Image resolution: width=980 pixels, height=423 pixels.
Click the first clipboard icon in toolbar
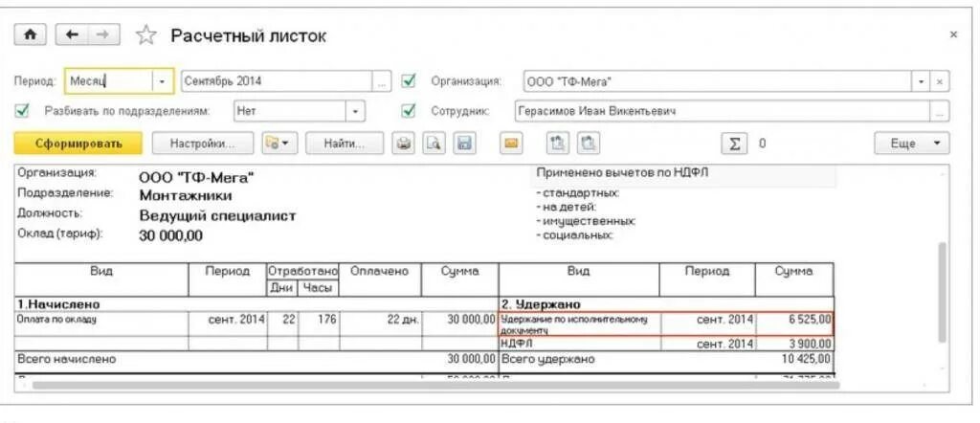pos(558,144)
